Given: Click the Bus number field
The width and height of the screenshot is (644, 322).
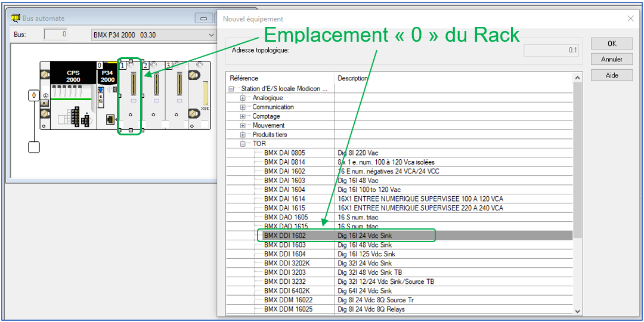Looking at the screenshot, I should [55, 35].
